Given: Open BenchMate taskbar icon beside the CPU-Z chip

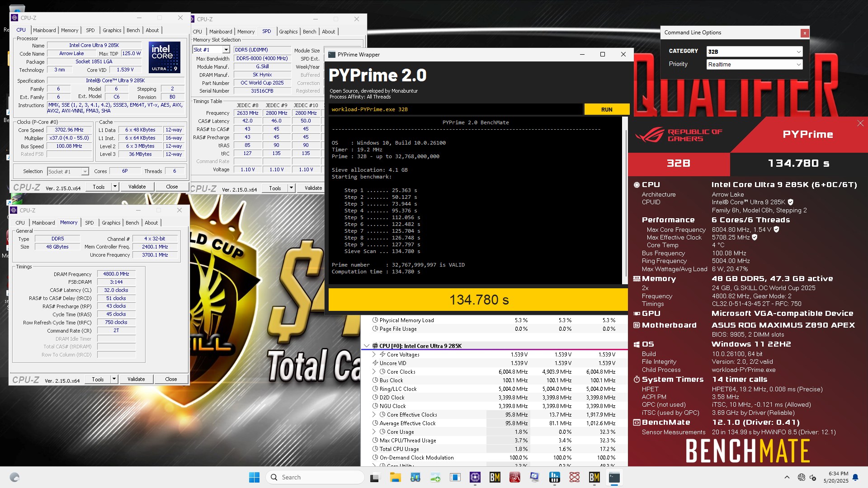Looking at the screenshot, I should [495, 477].
